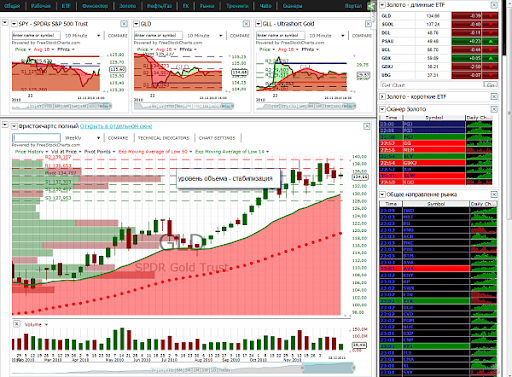This screenshot has width=512, height=377.
Task: Click the Go button under gold ETF list
Action: point(491,85)
